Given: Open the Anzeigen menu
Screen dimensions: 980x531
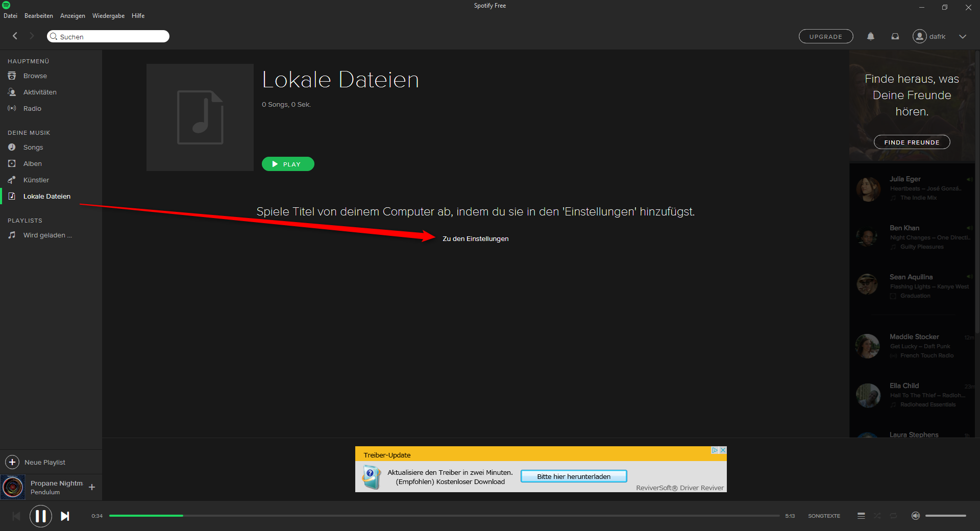Looking at the screenshot, I should coord(72,16).
